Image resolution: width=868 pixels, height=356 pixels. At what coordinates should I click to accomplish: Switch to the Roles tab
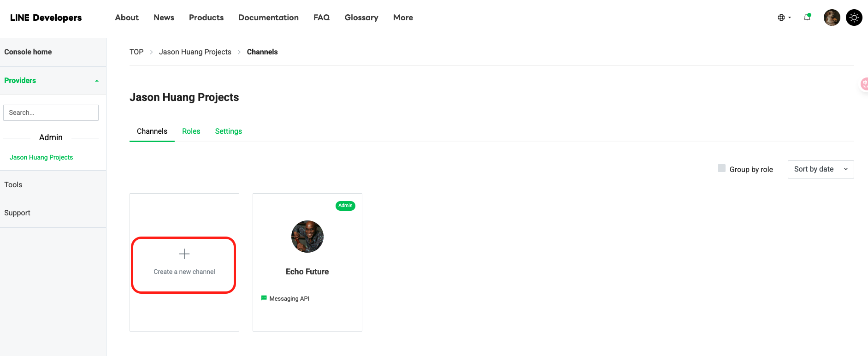click(x=191, y=131)
